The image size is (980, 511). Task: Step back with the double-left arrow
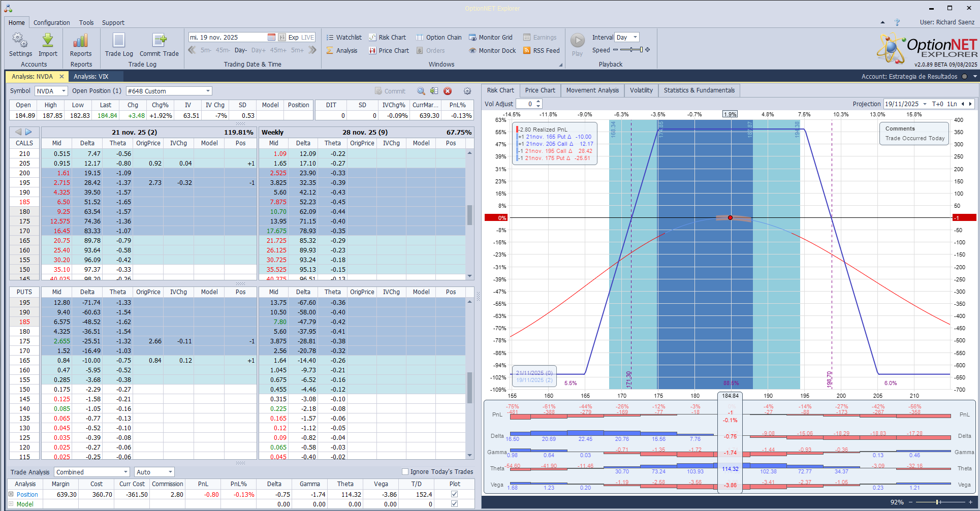[192, 50]
